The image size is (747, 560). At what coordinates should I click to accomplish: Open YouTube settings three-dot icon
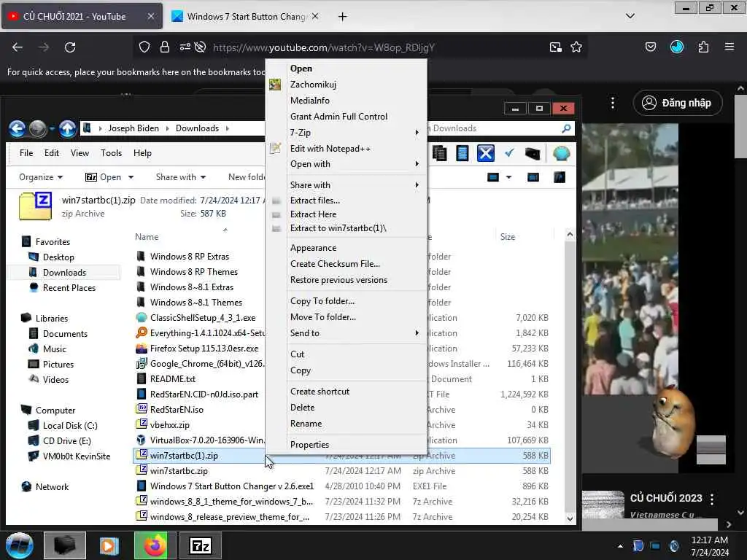click(613, 103)
